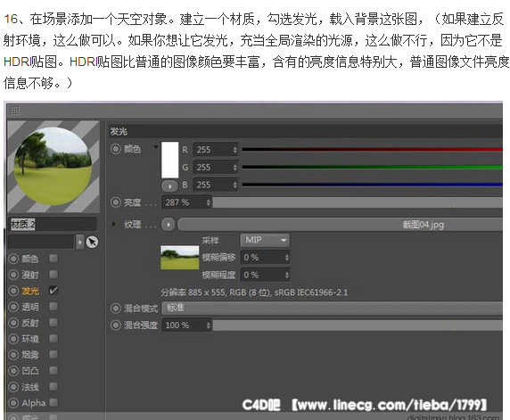Click the 亮度 287 % value field
510x420 pixels.
(x=186, y=202)
